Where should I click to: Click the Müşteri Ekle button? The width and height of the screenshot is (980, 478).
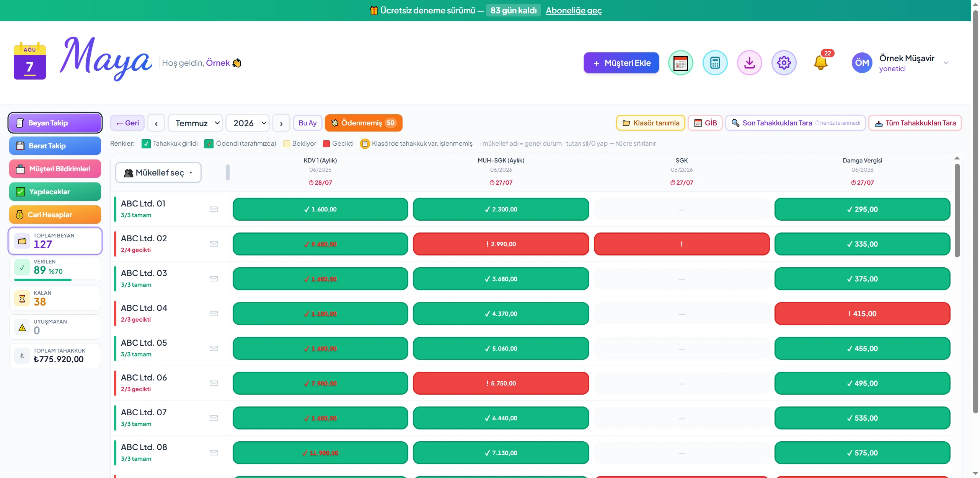click(621, 63)
